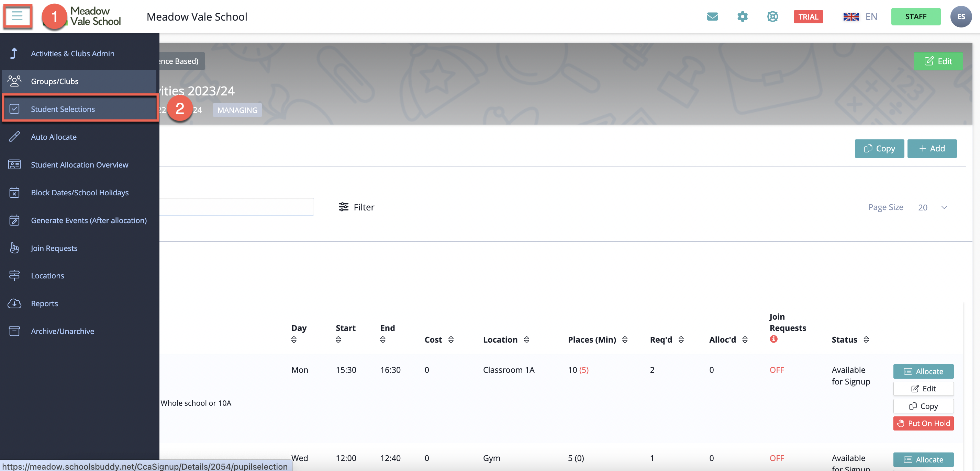The image size is (980, 471).
Task: Click the UK flag language icon
Action: pos(851,16)
